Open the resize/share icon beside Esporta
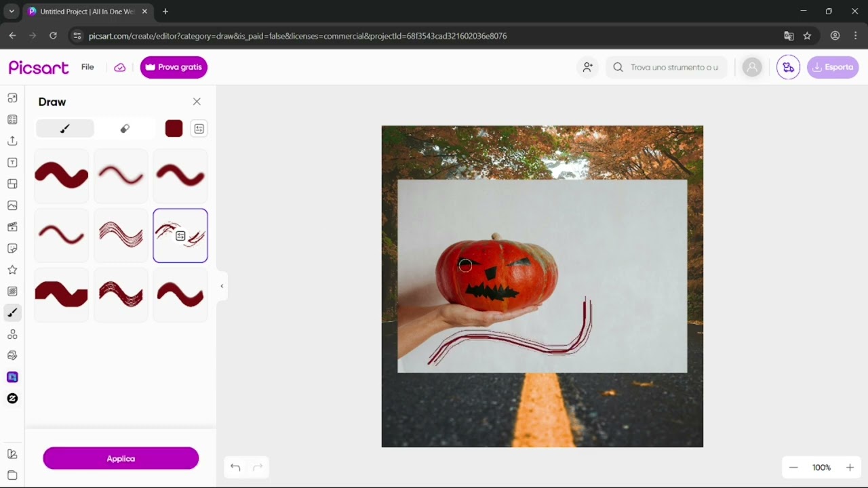The image size is (868, 488). 788,67
